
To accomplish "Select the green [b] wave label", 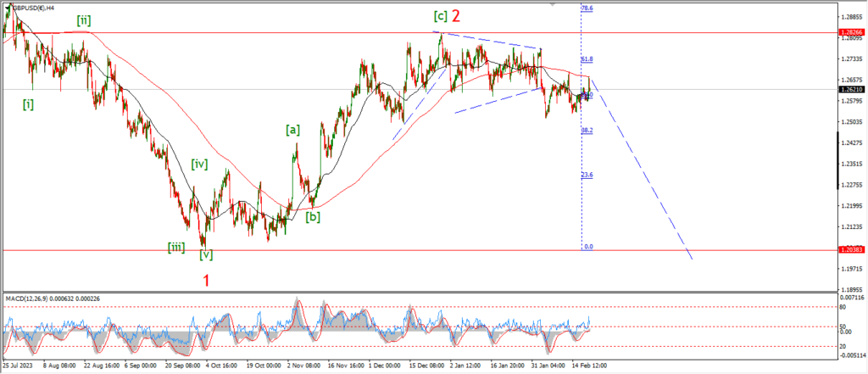I will pos(313,217).
